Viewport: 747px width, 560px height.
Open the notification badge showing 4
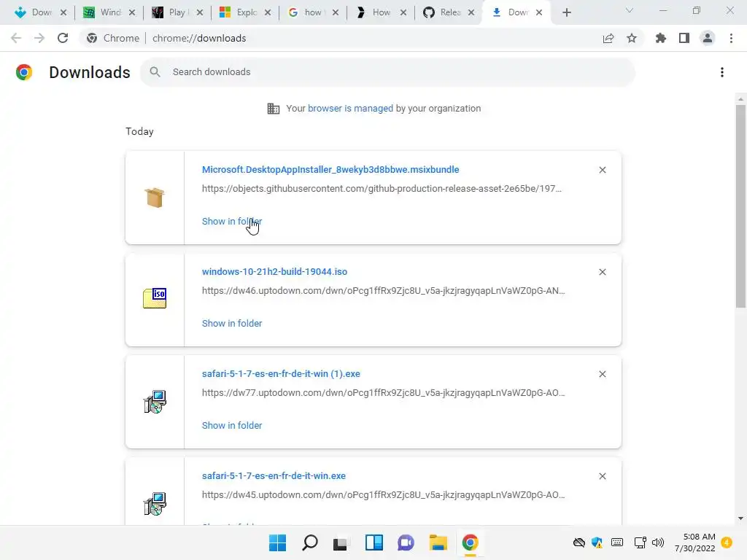pyautogui.click(x=727, y=542)
